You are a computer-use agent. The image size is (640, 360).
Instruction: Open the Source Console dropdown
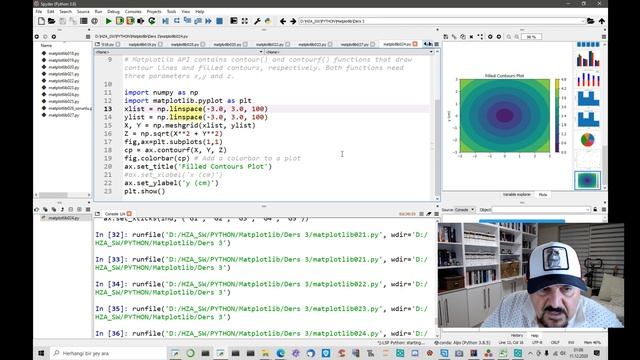[465, 209]
